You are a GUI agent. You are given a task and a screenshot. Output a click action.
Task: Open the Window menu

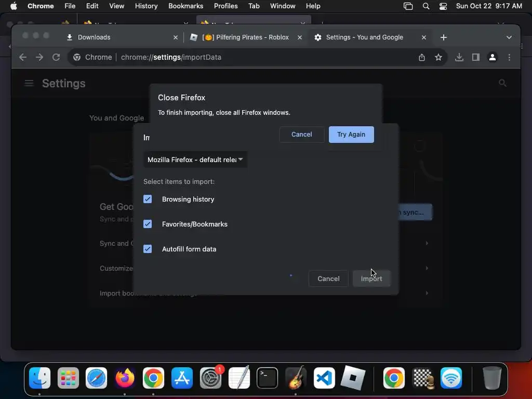pos(283,6)
